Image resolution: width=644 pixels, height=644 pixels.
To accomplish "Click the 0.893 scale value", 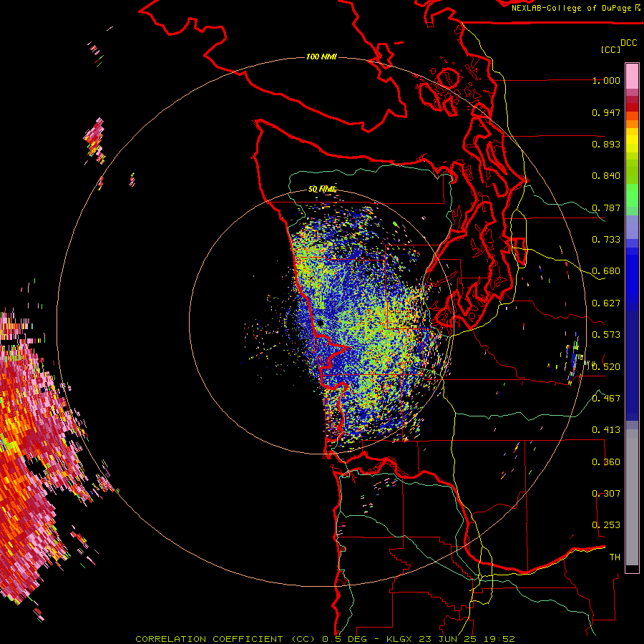I will click(606, 144).
